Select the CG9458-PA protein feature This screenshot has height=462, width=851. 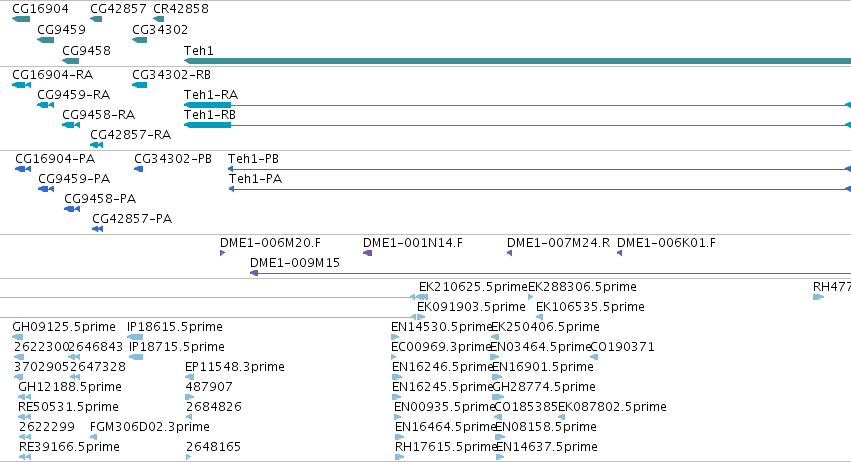click(x=72, y=209)
